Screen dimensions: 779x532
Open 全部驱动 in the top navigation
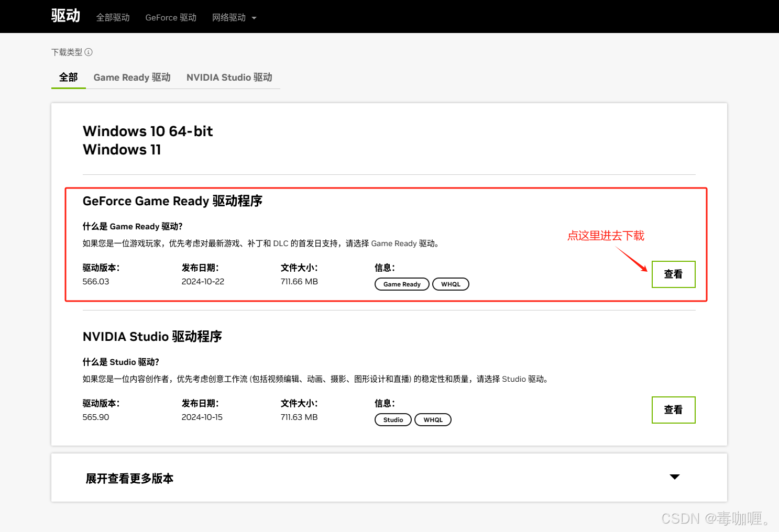pyautogui.click(x=113, y=17)
